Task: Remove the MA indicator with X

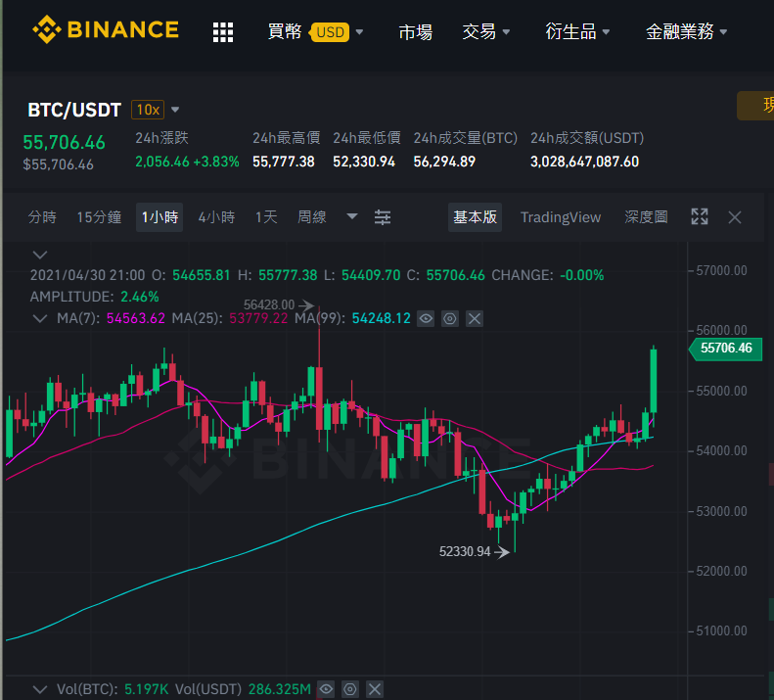Action: [x=474, y=318]
